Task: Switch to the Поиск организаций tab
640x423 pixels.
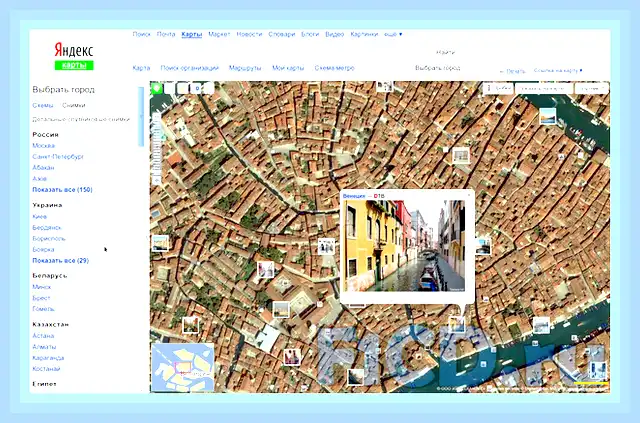Action: click(190, 68)
